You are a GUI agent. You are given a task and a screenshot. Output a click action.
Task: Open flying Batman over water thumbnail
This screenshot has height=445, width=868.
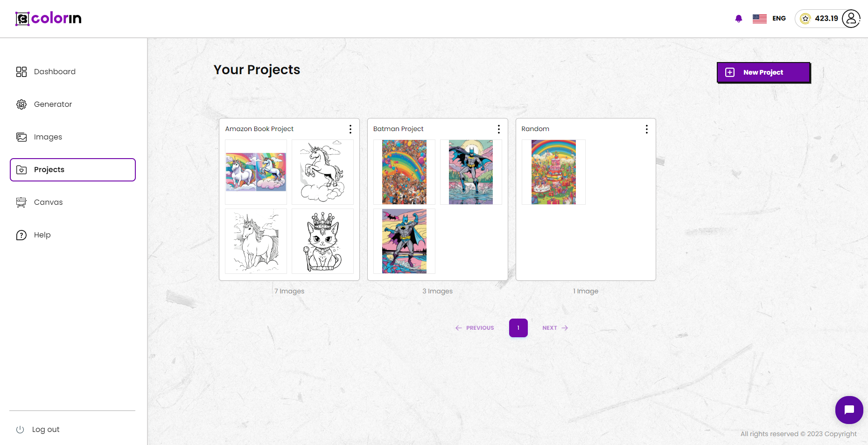[x=471, y=172]
